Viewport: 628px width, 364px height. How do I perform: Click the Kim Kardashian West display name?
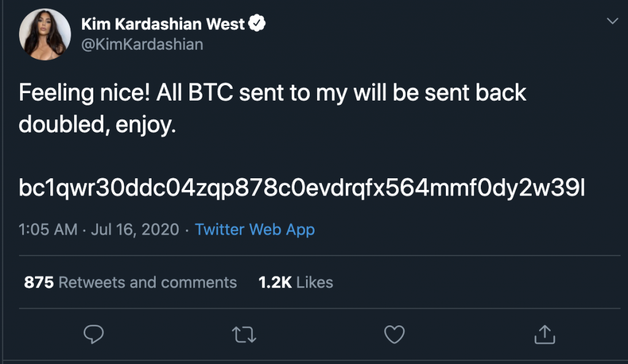coord(163,25)
